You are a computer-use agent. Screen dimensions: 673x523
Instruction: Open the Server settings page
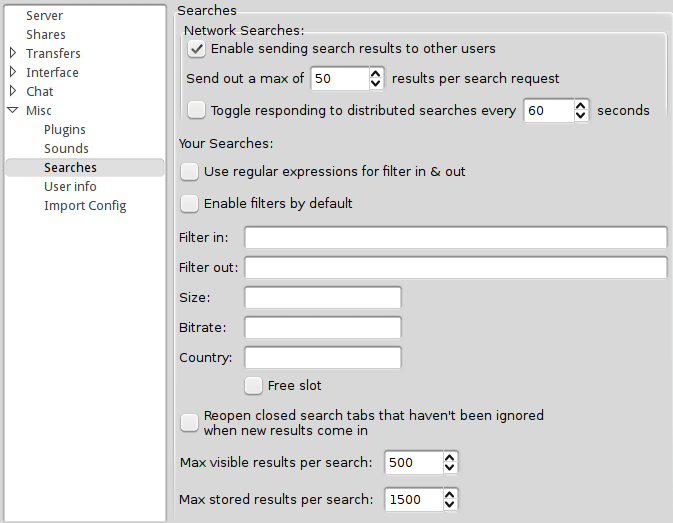[44, 15]
